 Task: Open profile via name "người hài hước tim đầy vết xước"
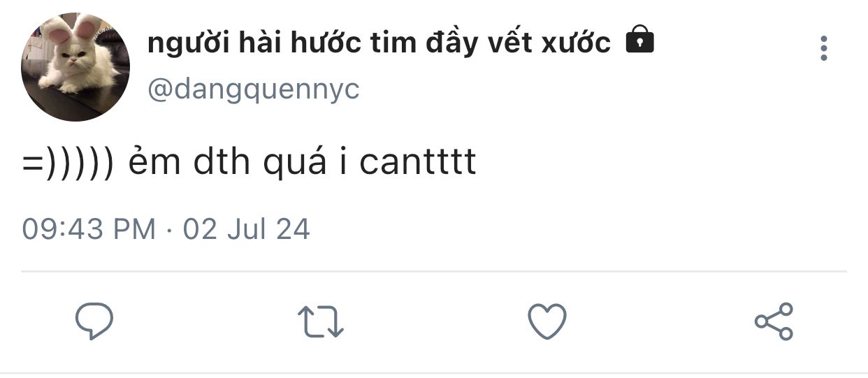click(379, 43)
